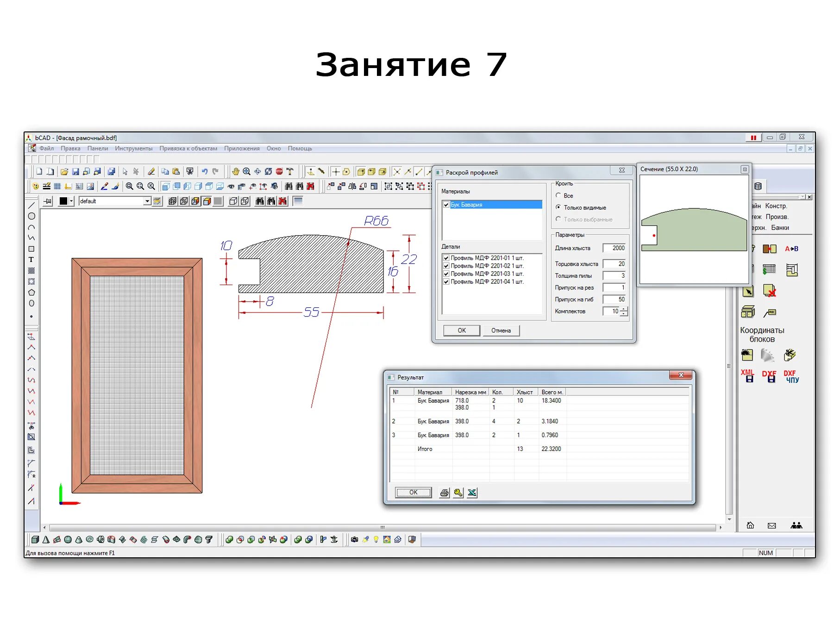Viewport: 840px width, 630px height.
Task: Select the hatch fill tool in left toolbar
Action: [x=31, y=270]
